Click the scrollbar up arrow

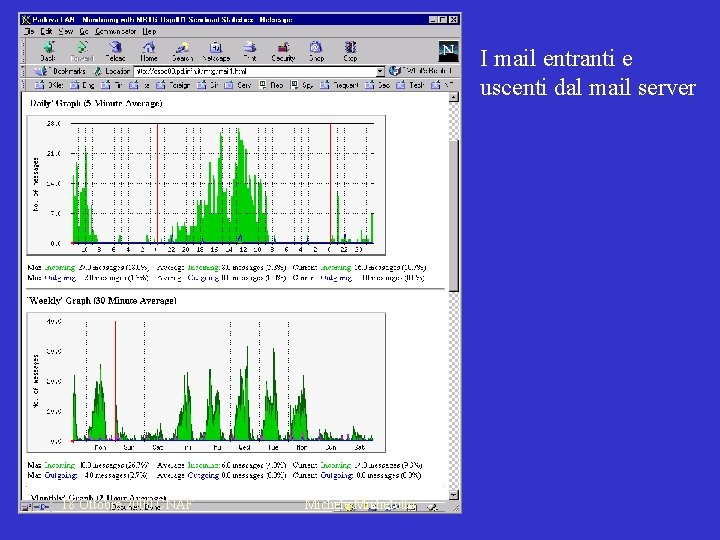454,97
